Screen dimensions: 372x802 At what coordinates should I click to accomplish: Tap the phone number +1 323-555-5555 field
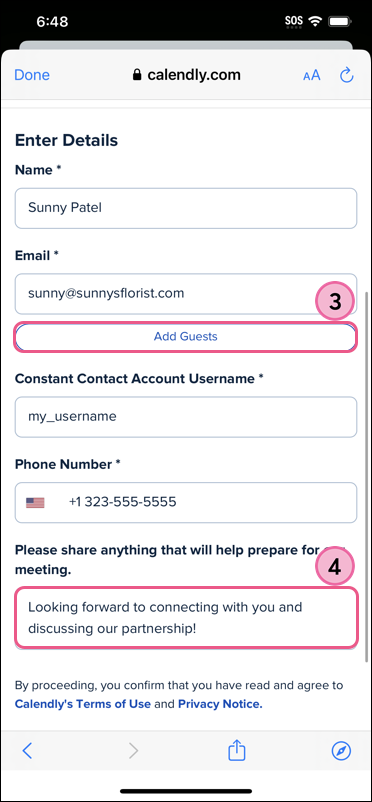[186, 502]
